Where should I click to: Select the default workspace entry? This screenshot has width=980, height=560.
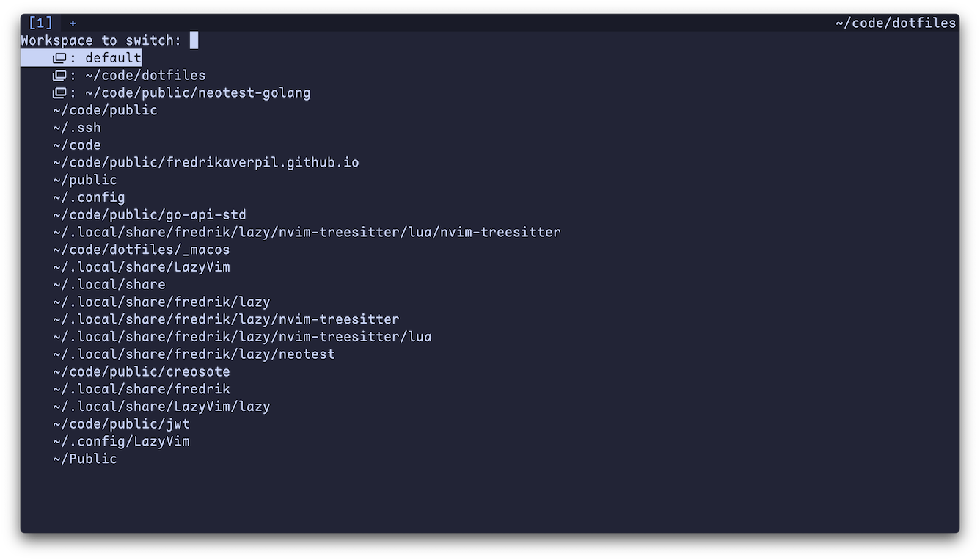[113, 57]
